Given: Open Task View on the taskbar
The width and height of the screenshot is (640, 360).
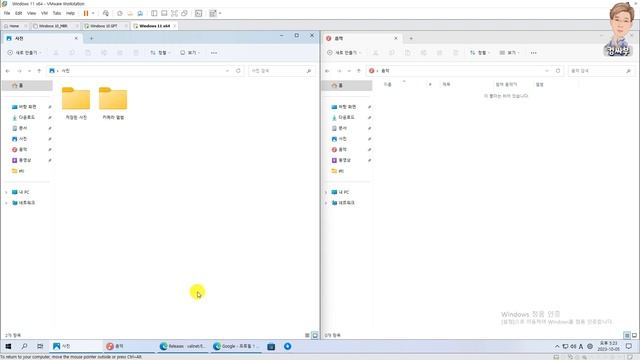Looking at the screenshot, I should click(40, 346).
